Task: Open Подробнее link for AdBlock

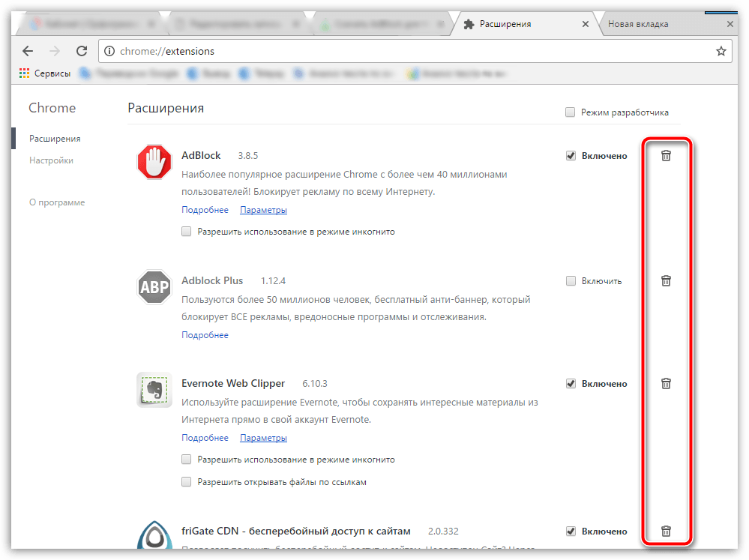Action: pyautogui.click(x=205, y=210)
